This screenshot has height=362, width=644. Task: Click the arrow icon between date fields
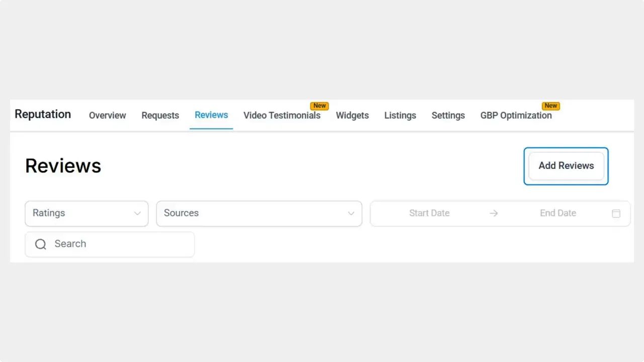494,213
